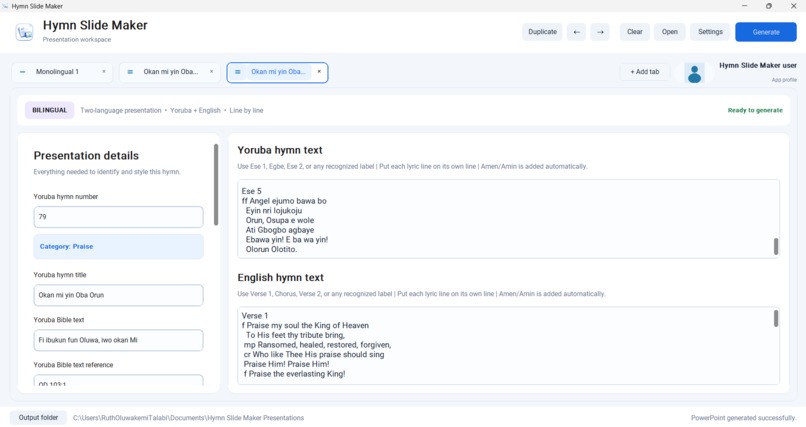Click the line 'f Praise my soul the King of Heaven'
This screenshot has width=806, height=427.
[x=305, y=326]
